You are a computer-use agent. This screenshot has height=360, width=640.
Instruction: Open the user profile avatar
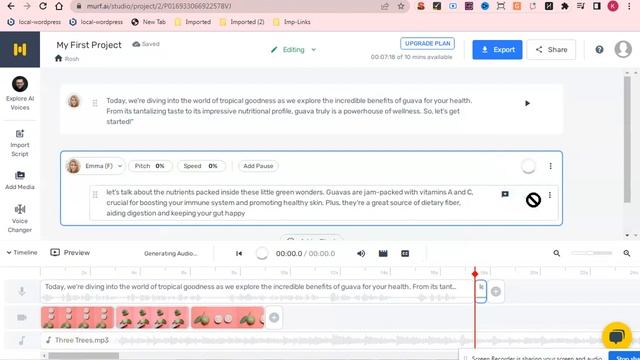[623, 49]
